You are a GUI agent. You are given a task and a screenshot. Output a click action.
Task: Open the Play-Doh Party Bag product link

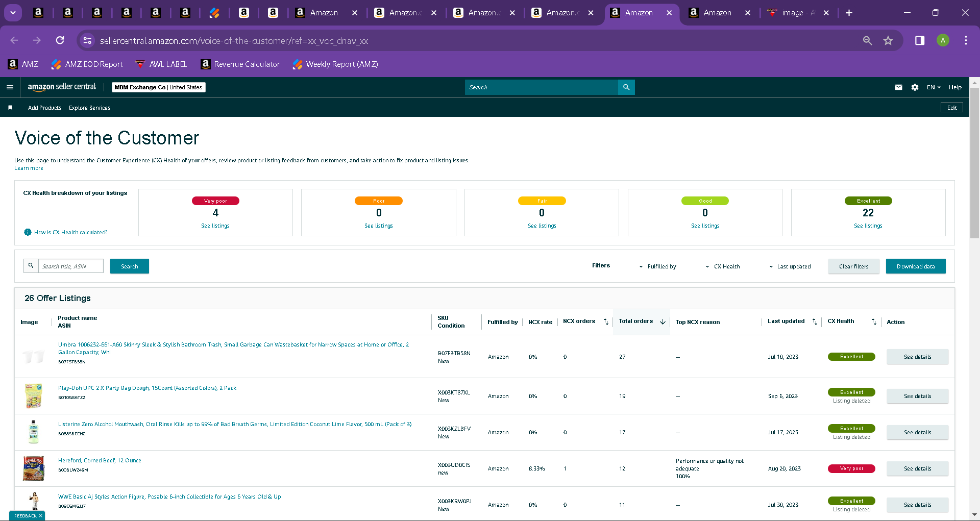[x=148, y=388]
